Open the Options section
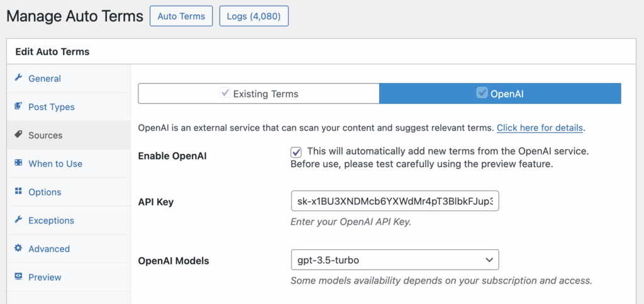 [69, 192]
